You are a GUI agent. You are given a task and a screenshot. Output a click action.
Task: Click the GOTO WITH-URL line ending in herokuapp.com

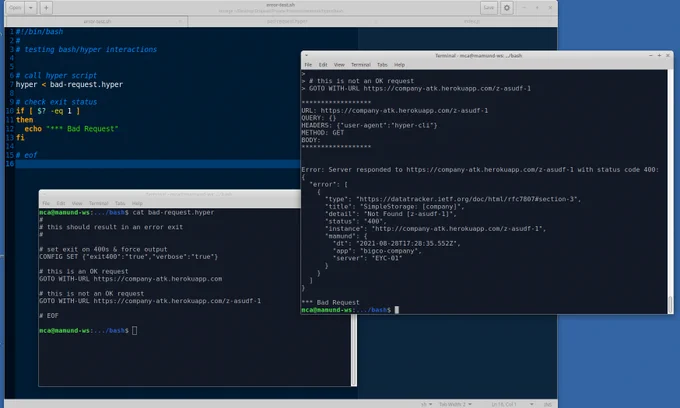tap(131, 279)
